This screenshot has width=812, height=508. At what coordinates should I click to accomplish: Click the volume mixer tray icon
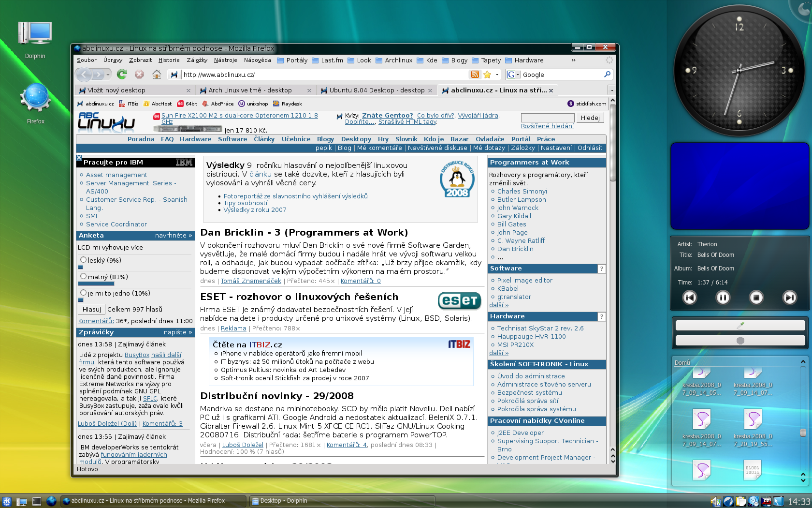(715, 502)
